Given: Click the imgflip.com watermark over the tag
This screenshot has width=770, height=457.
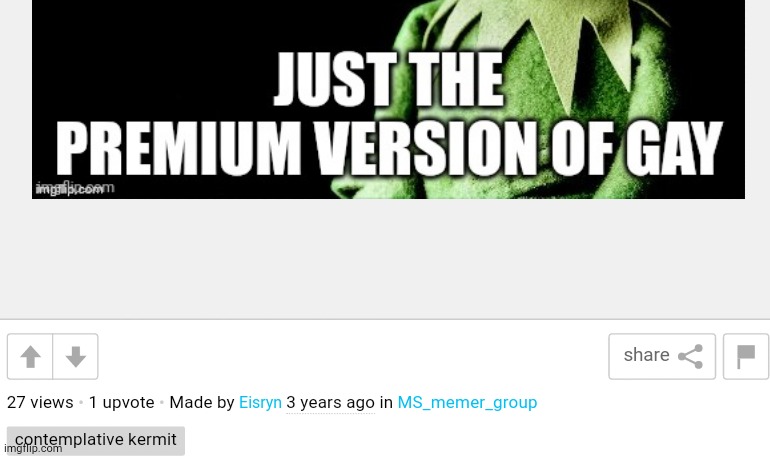Looking at the screenshot, I should pyautogui.click(x=33, y=449).
